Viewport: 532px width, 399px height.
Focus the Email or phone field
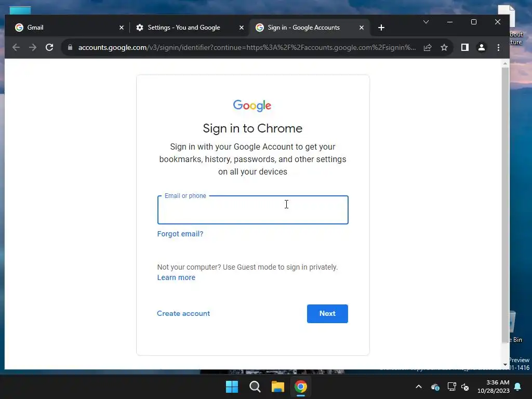coord(253,210)
